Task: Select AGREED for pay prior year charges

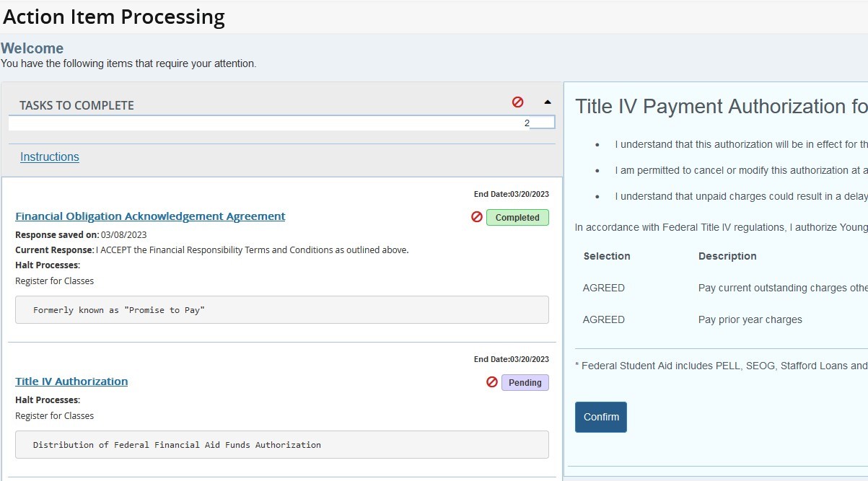Action: point(604,319)
